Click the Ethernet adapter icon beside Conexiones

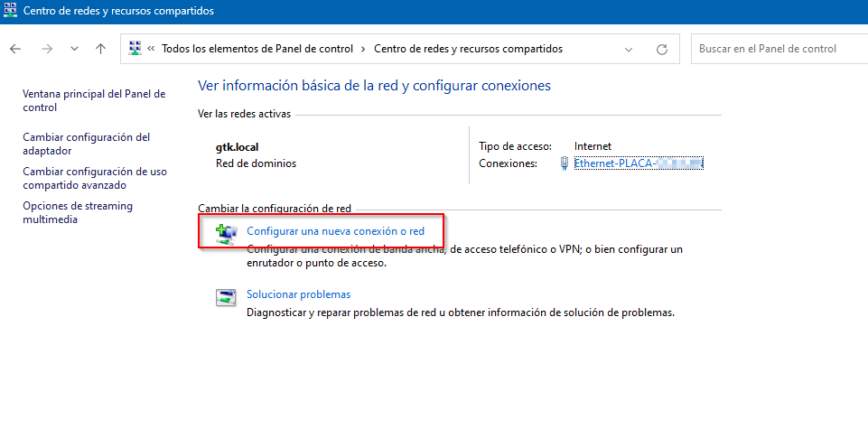pos(565,163)
